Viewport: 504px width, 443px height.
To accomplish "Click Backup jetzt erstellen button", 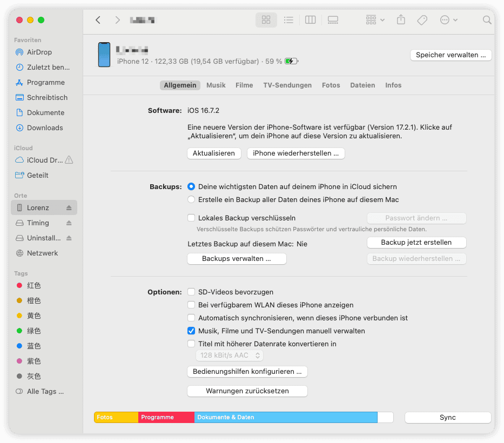I will click(x=416, y=243).
